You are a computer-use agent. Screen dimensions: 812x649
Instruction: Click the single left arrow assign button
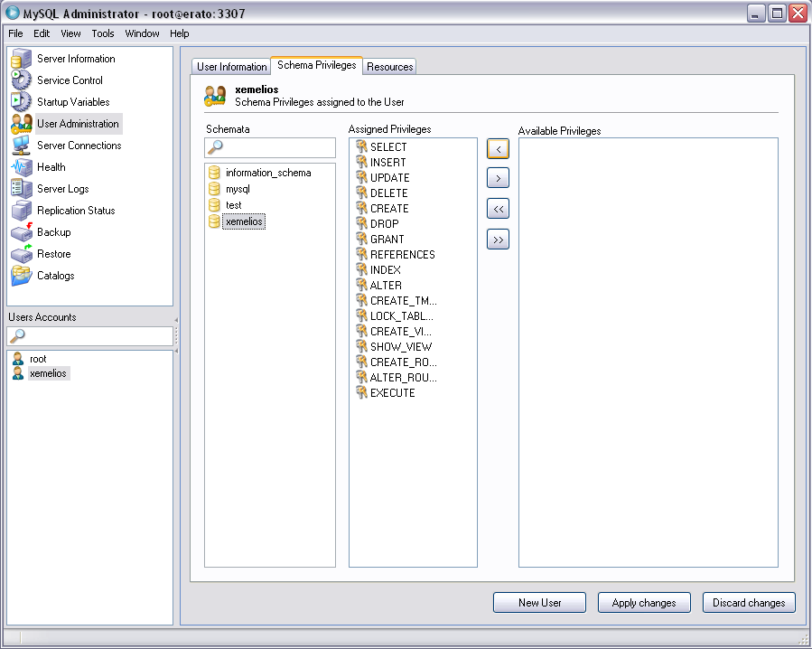click(499, 149)
